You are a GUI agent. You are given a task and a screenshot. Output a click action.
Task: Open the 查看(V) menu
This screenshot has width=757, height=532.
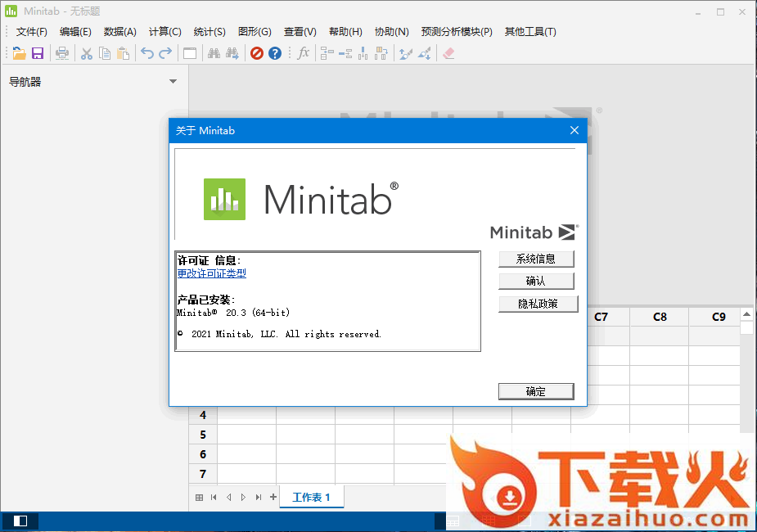coord(300,32)
